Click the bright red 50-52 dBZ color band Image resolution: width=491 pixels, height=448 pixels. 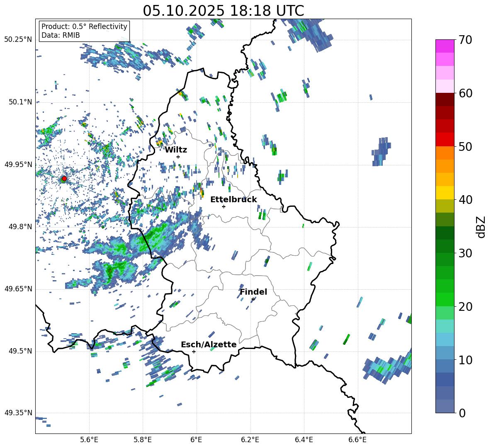pos(445,139)
